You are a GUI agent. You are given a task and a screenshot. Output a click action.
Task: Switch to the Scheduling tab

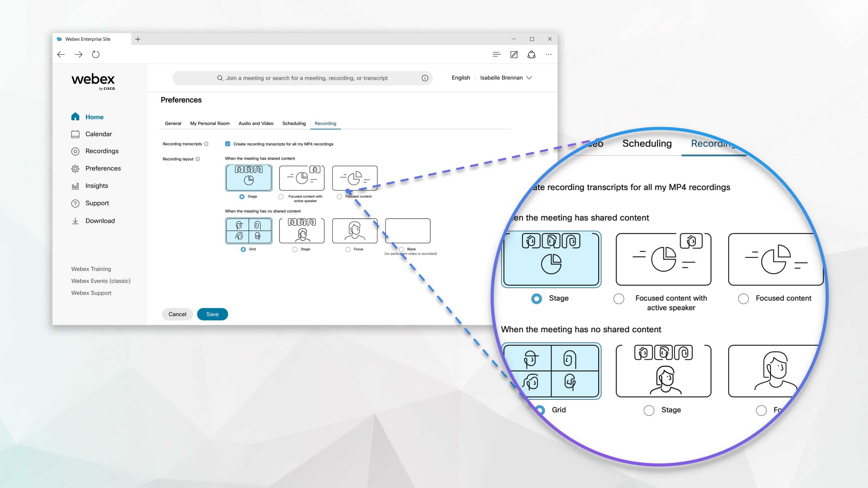point(294,123)
